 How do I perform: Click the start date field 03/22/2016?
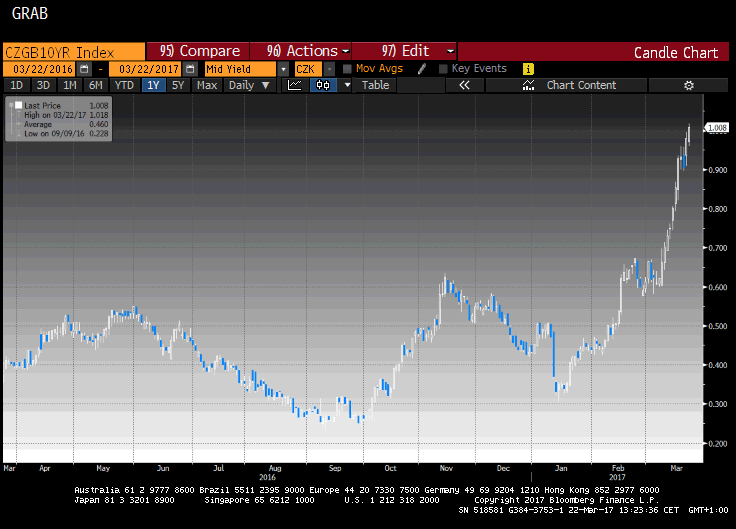click(x=39, y=69)
